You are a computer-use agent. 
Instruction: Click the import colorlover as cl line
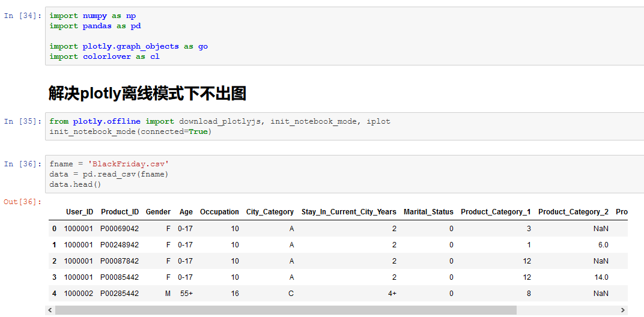click(x=105, y=56)
